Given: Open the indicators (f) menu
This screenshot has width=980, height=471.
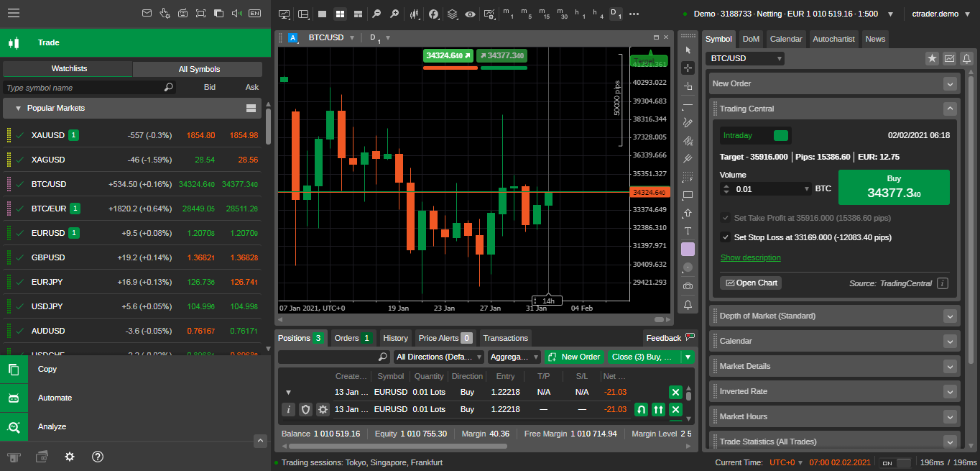Looking at the screenshot, I should click(x=433, y=14).
